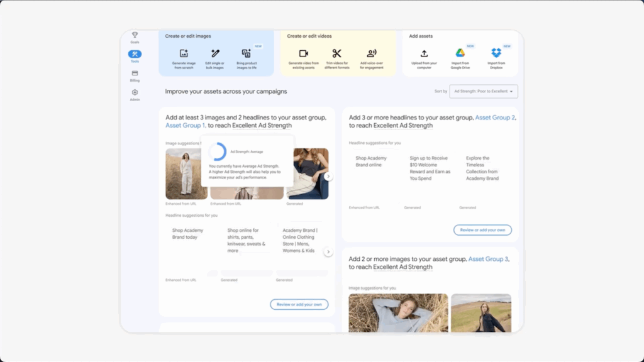The image size is (644, 362).
Task: Select Add voice-over for engagement icon
Action: click(x=372, y=54)
